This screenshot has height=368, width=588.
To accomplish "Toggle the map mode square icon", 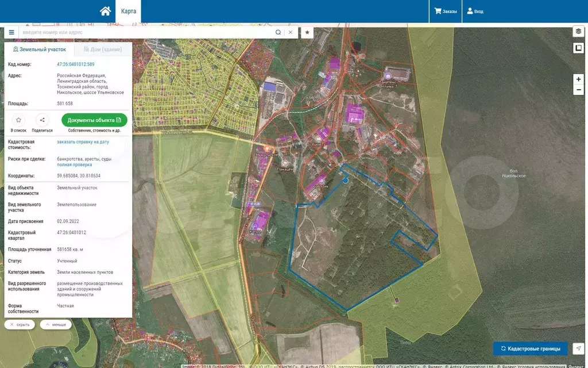I will coord(578,48).
